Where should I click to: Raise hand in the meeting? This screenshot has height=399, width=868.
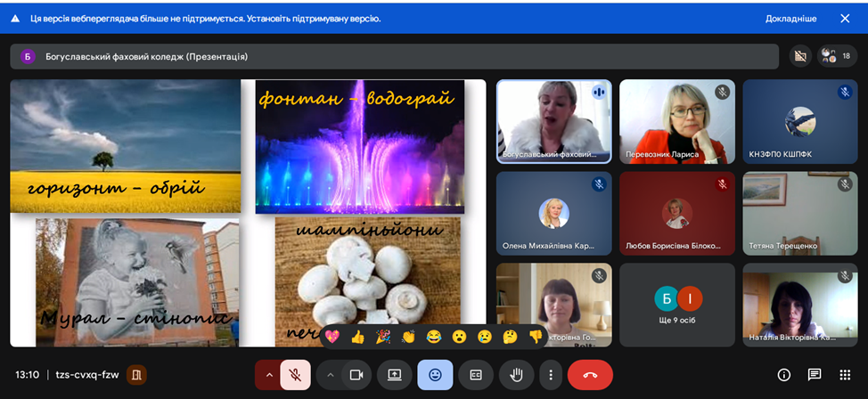516,375
